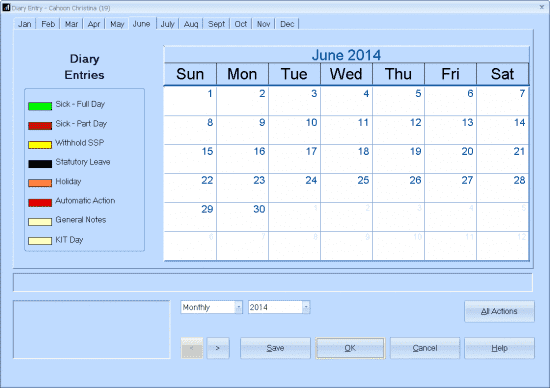This screenshot has width=550, height=388.
Task: Click calendar day June 21
Action: [x=503, y=159]
